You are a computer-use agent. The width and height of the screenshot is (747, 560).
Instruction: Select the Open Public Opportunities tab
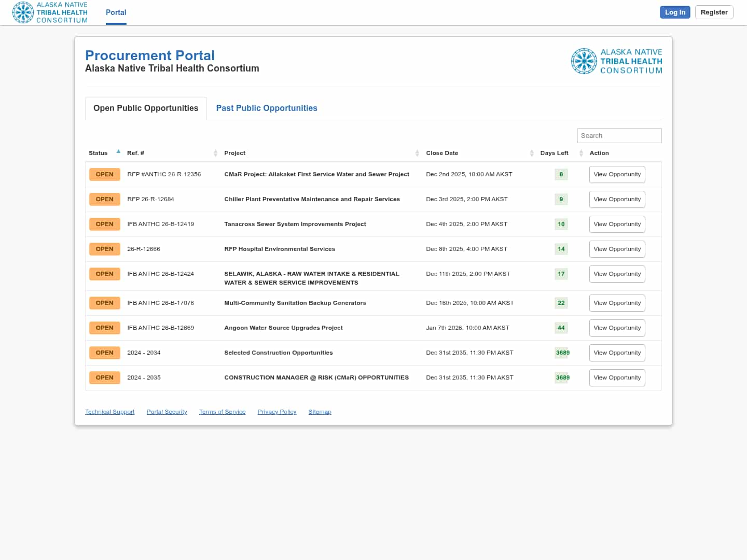146,108
